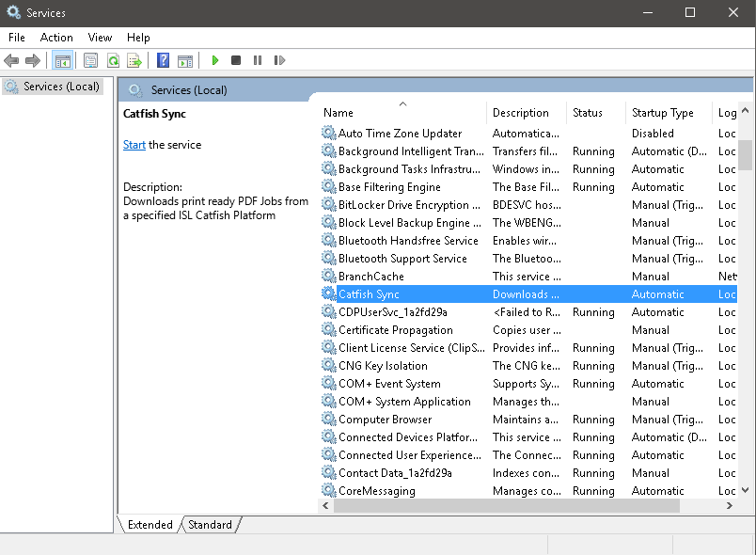756x555 pixels.
Task: Sort by the Startup Type column header
Action: point(663,113)
